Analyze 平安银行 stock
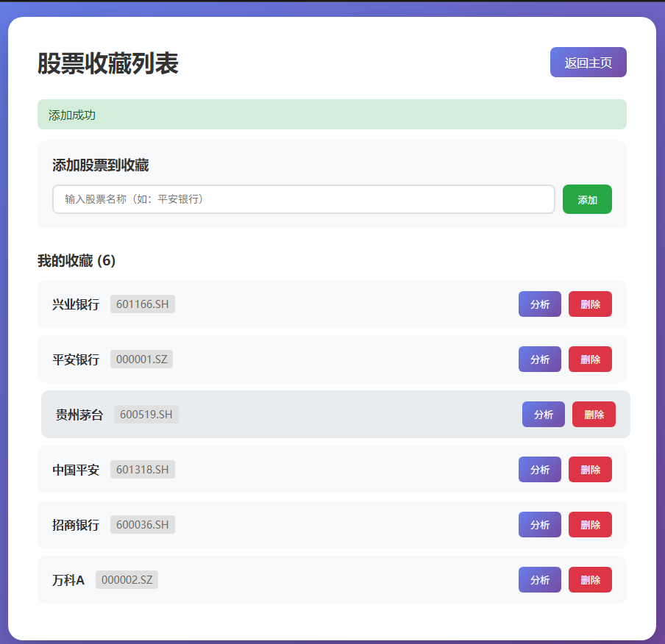The width and height of the screenshot is (665, 644). click(x=539, y=359)
